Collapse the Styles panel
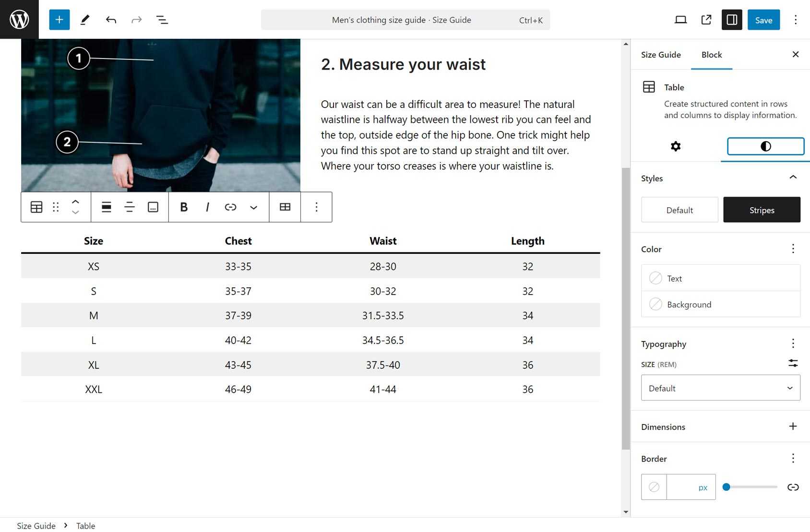The width and height of the screenshot is (810, 532). (x=793, y=177)
